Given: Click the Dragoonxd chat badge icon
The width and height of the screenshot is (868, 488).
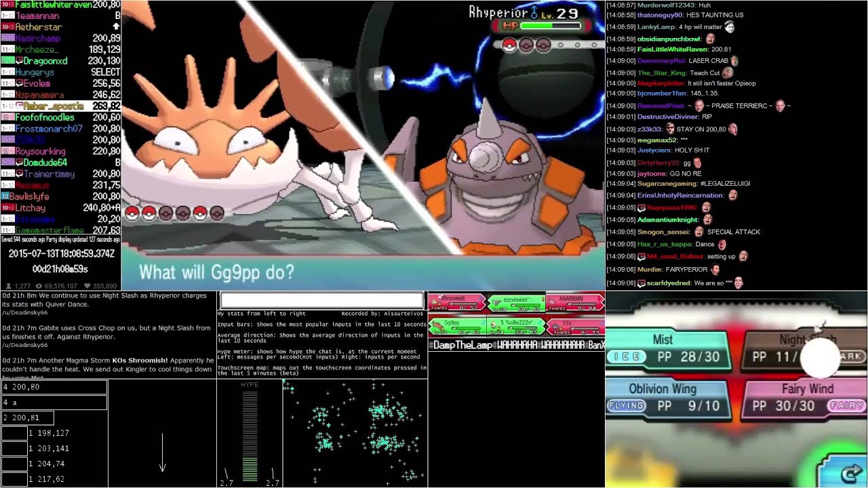Looking at the screenshot, I should (x=20, y=61).
